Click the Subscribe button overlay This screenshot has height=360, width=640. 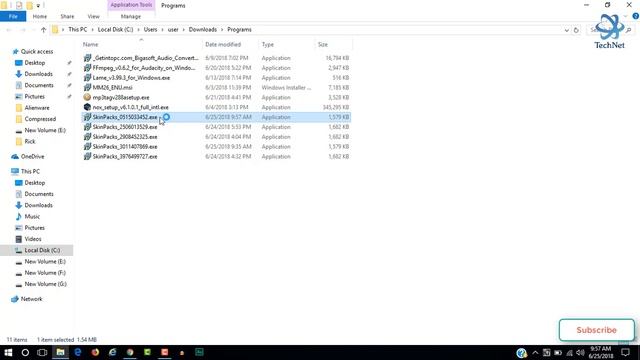pos(596,330)
